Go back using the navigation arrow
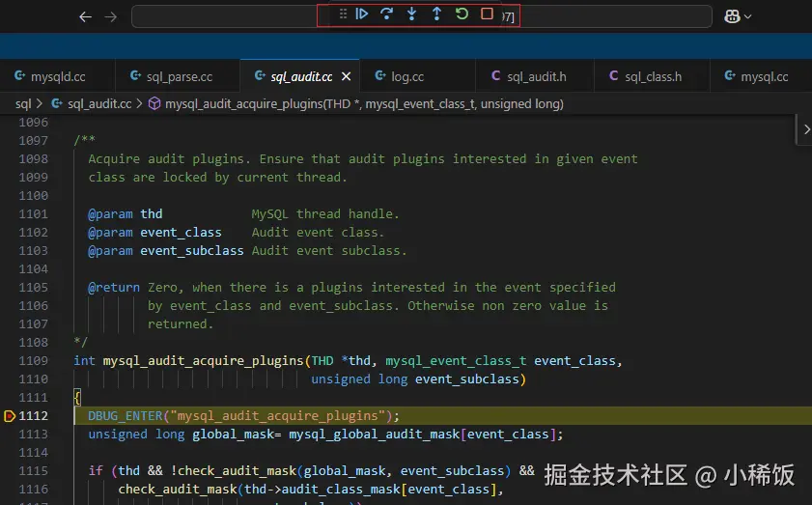The height and width of the screenshot is (505, 812). pos(85,16)
